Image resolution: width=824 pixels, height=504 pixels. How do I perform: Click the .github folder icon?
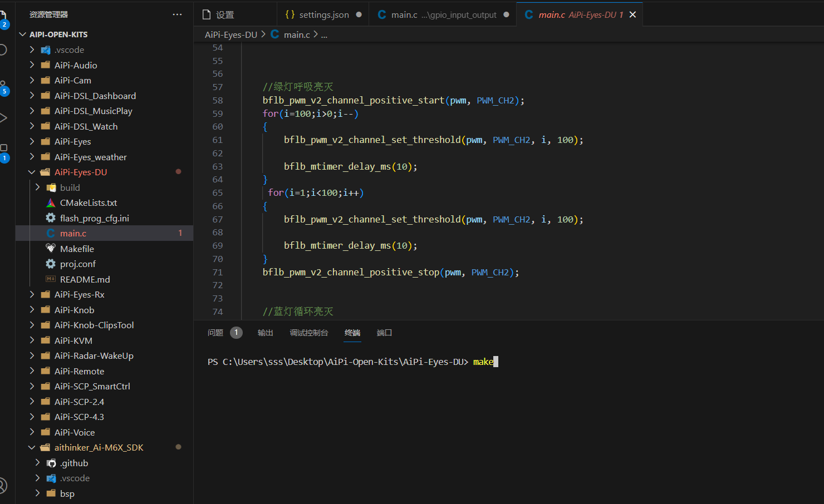[51, 463]
